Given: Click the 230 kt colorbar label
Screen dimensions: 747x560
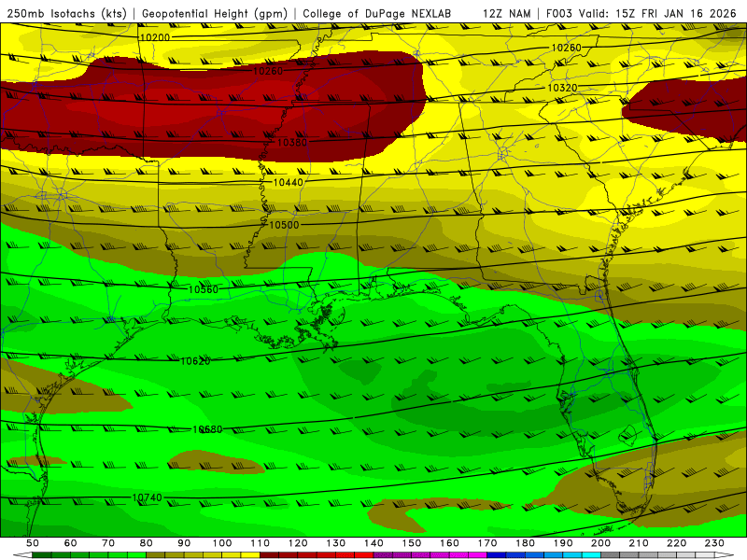Looking at the screenshot, I should pyautogui.click(x=715, y=543).
